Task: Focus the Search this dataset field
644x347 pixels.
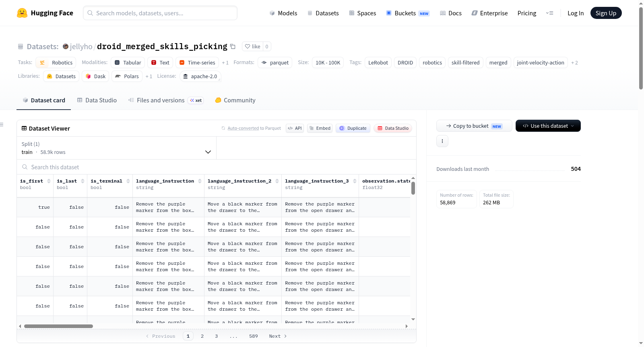Action: [x=217, y=167]
